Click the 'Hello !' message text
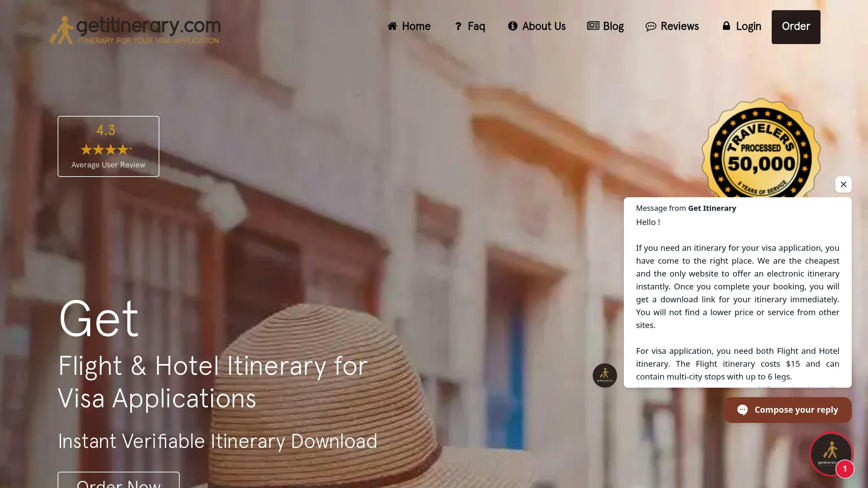 coord(648,222)
